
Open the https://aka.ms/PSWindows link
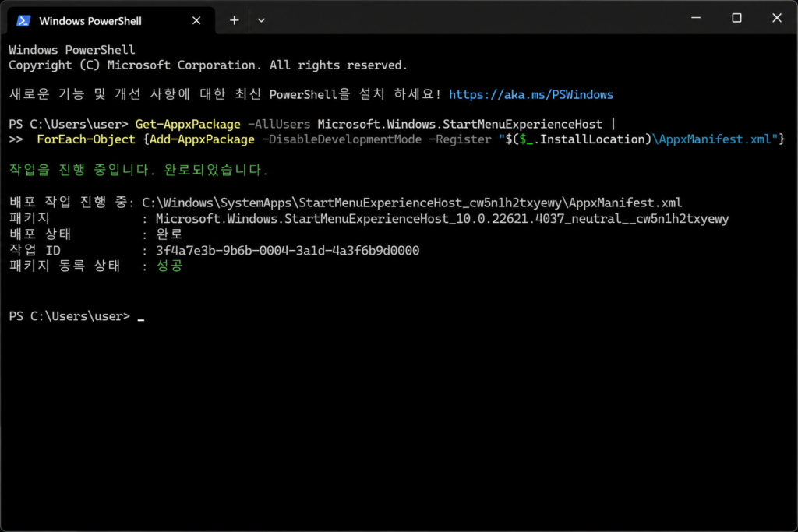tap(531, 94)
